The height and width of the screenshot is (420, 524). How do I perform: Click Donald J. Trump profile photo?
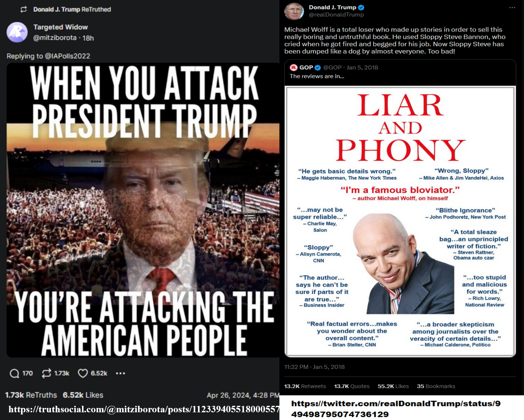(294, 11)
